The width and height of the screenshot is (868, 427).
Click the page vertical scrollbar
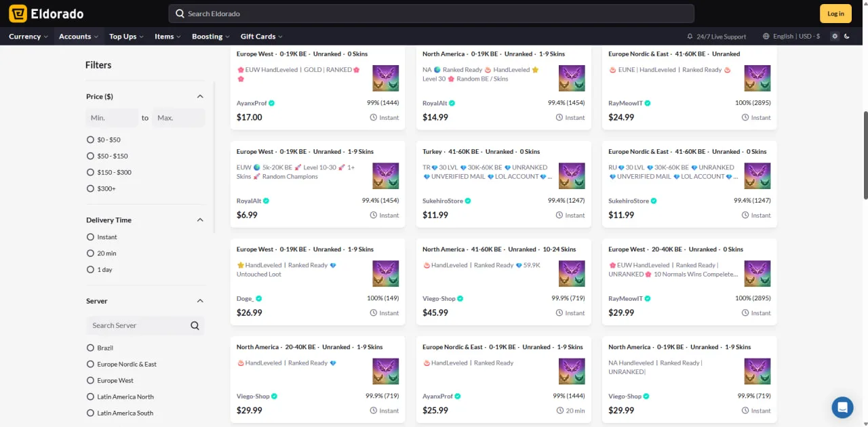865,155
